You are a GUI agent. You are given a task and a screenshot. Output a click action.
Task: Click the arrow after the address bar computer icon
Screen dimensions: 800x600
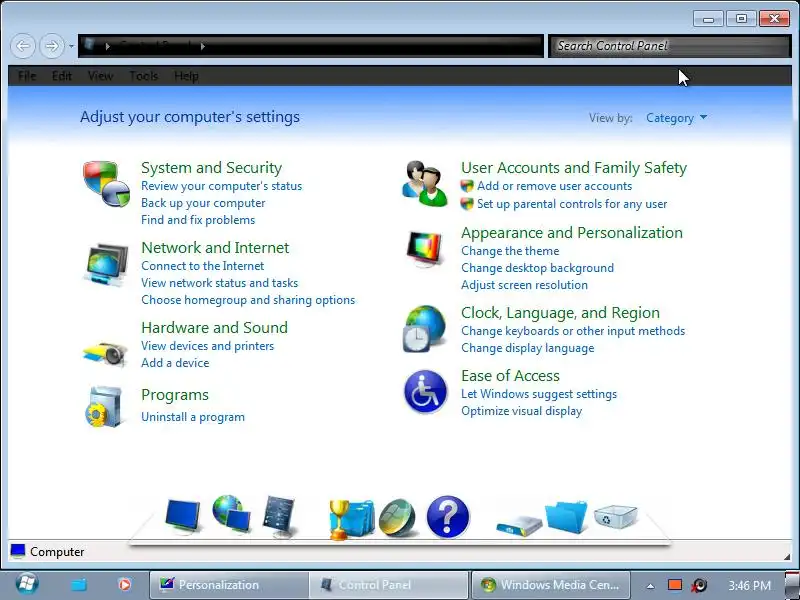(108, 46)
